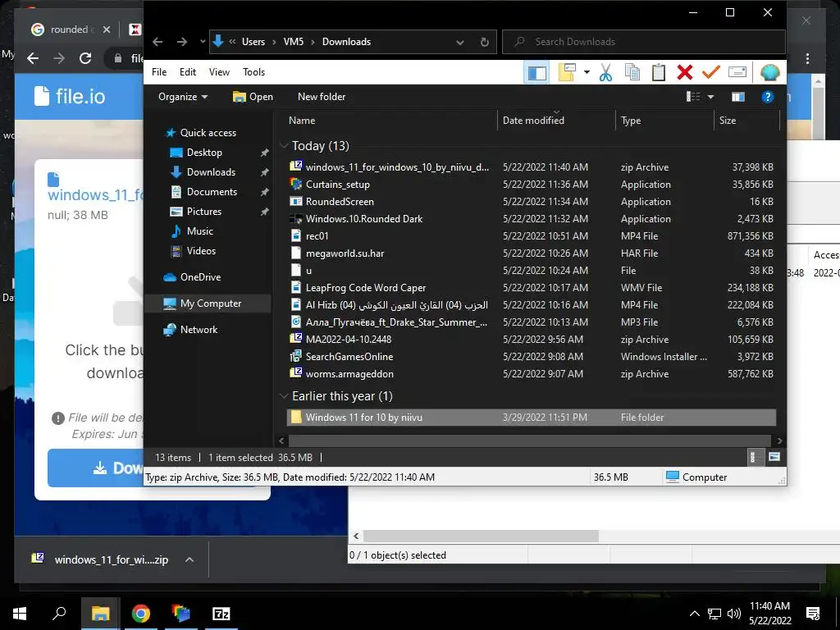Click the change view layout icon
840x630 pixels.
tap(693, 97)
